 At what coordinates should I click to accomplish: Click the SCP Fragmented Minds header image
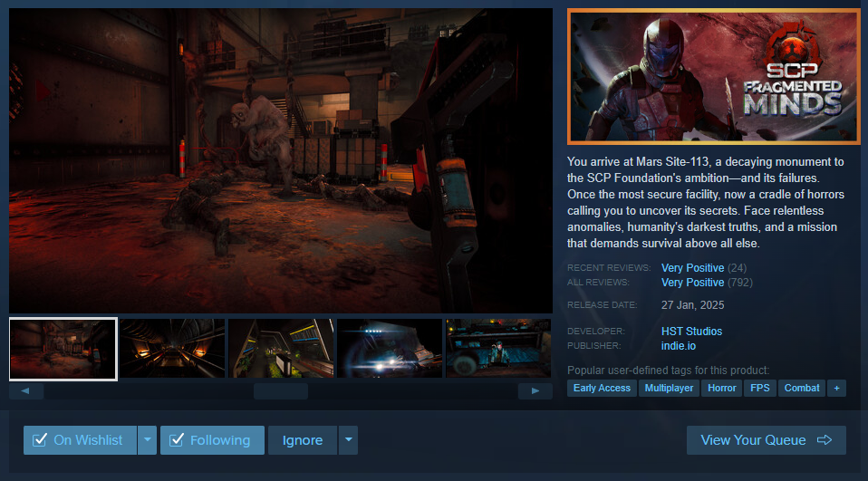[x=714, y=76]
